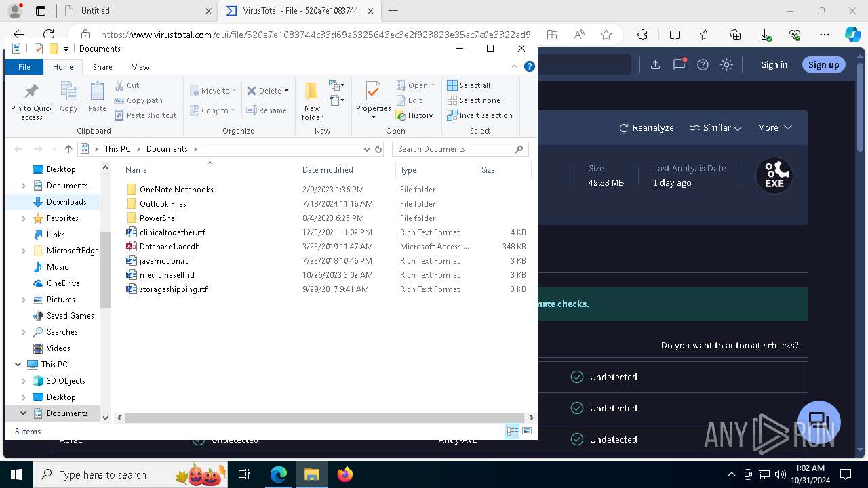Expand Favorites in navigation tree

point(24,218)
